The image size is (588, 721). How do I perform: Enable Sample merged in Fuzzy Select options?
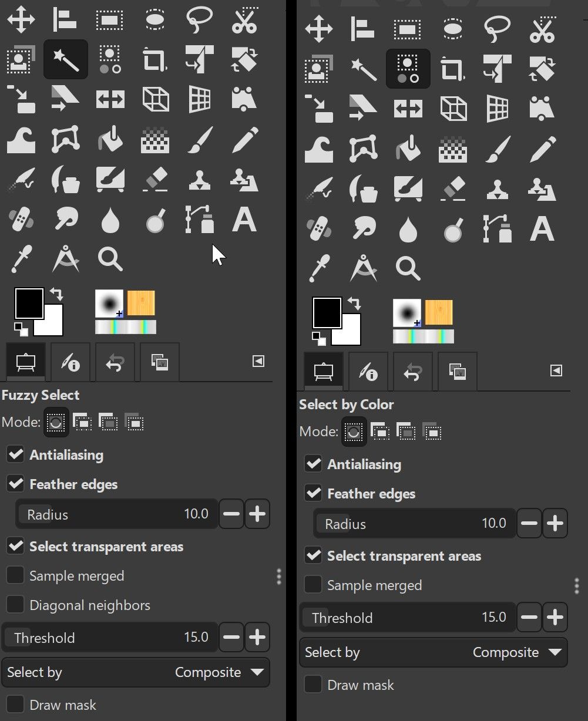coord(15,575)
